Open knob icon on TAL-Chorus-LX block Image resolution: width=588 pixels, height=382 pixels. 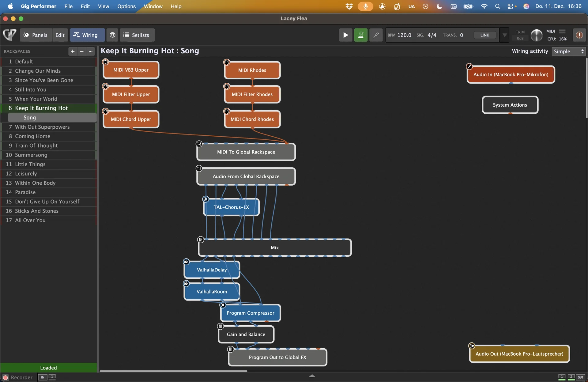[205, 199]
